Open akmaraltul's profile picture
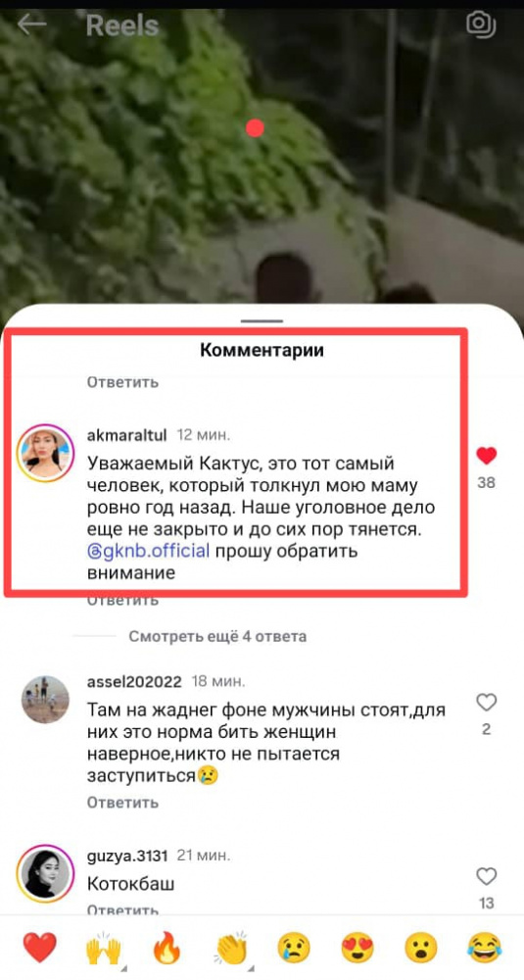The height and width of the screenshot is (980, 524). pyautogui.click(x=45, y=453)
